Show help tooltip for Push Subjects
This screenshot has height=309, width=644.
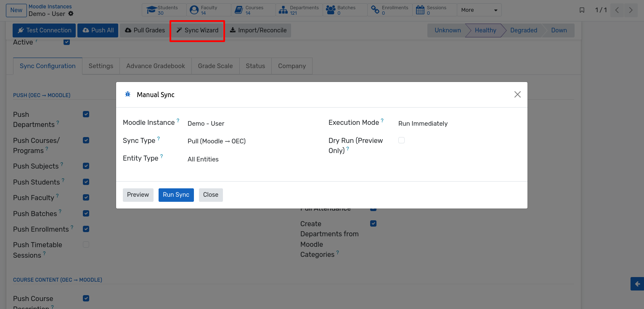[x=62, y=164]
